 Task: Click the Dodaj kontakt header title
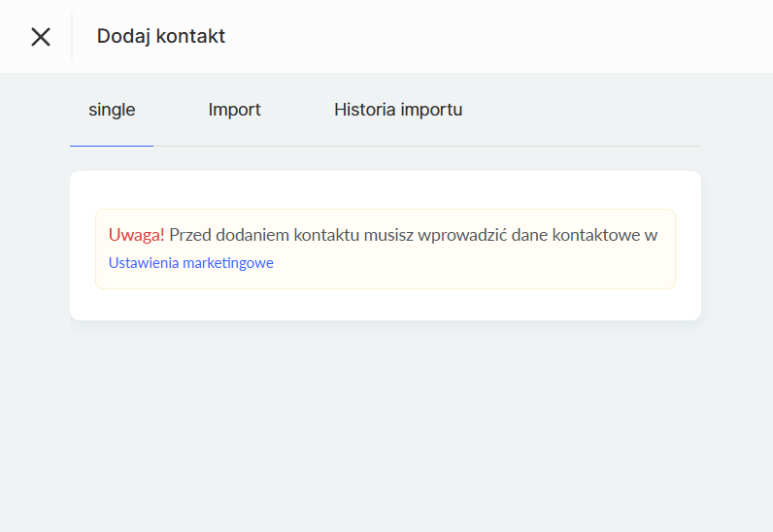pyautogui.click(x=161, y=37)
